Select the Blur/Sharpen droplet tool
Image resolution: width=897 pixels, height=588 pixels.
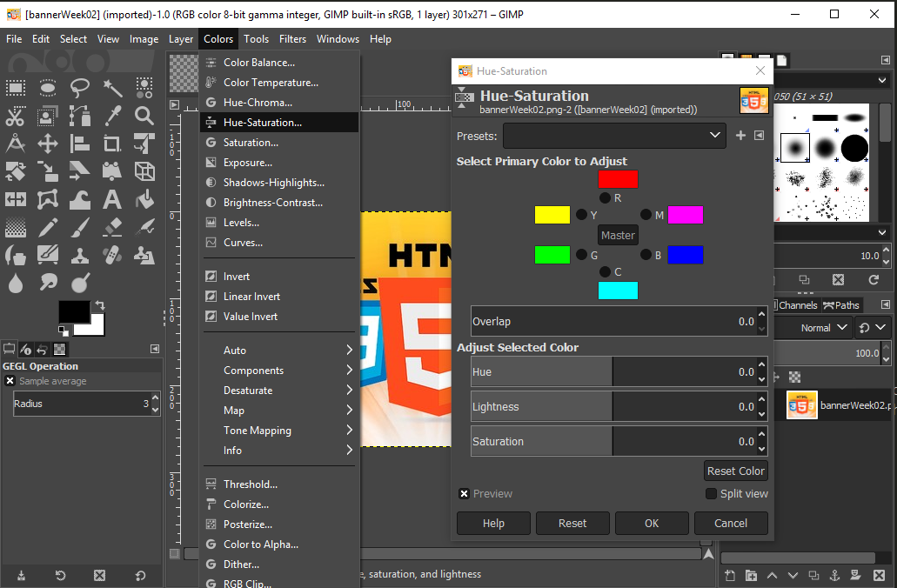pos(16,283)
